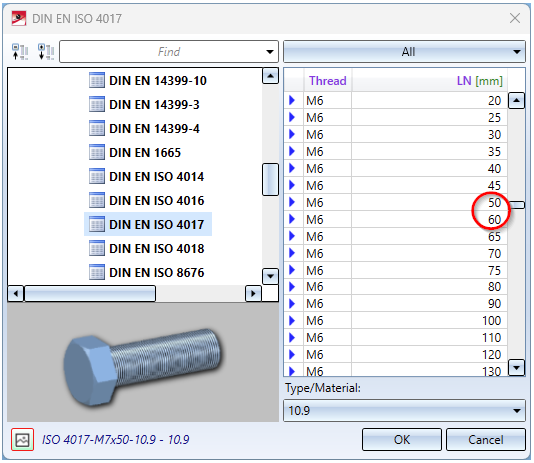Screen dimensions: 534x463
Task: Click the hex bolt preview image
Action: click(143, 366)
